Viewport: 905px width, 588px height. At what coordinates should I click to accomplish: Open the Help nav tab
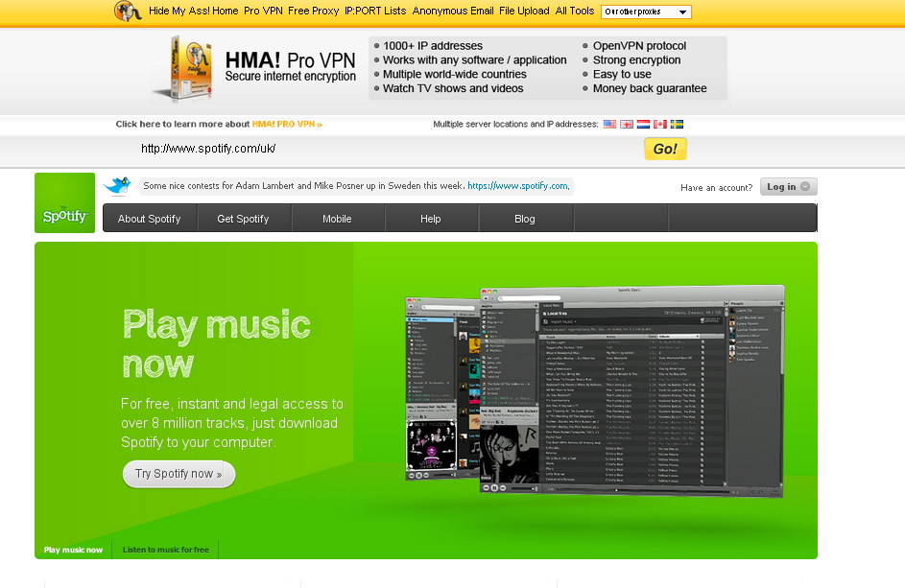[x=431, y=219]
